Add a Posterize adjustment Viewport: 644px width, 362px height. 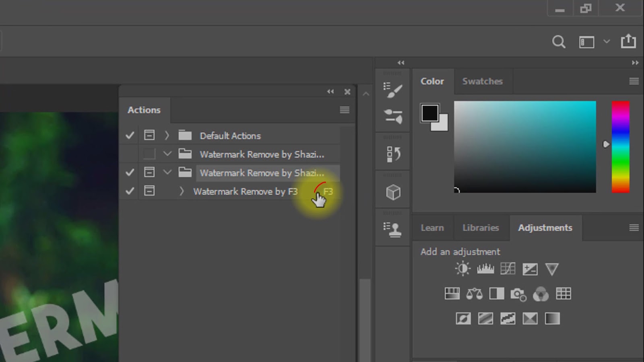click(x=485, y=319)
